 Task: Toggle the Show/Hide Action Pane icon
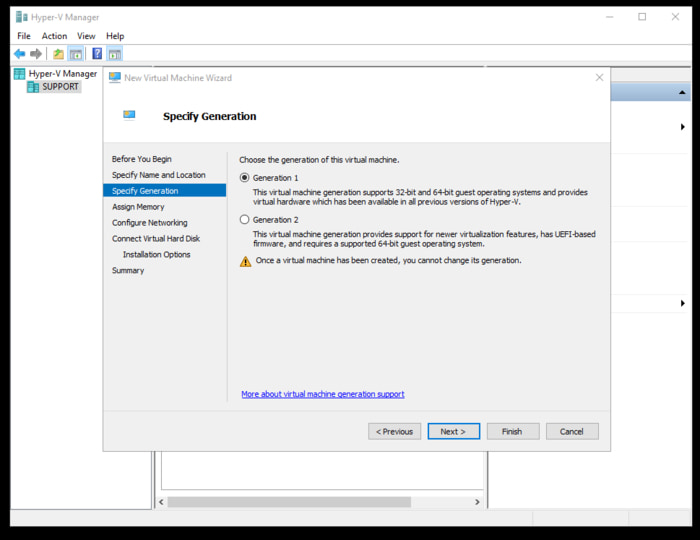(114, 54)
